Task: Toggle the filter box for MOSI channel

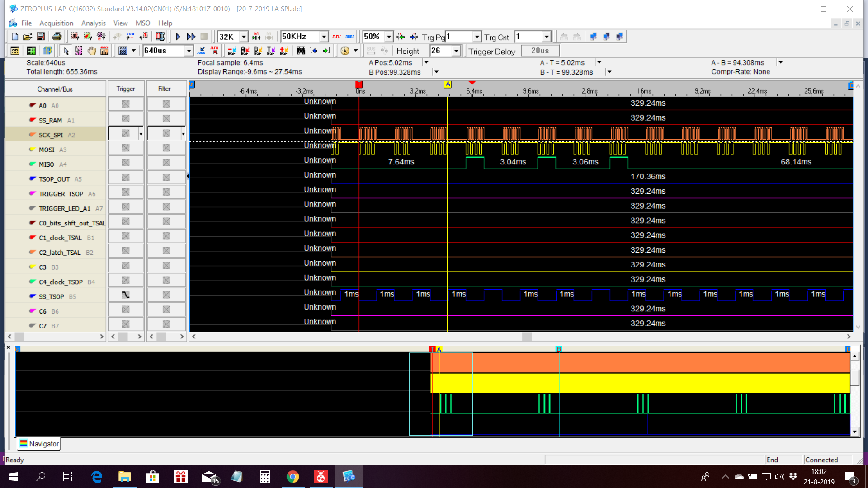Action: coord(166,148)
